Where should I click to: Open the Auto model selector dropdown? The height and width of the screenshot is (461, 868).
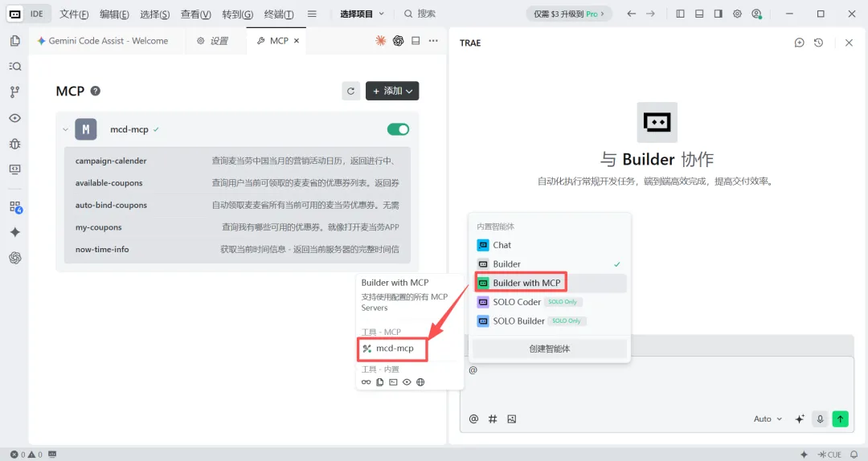[768, 419]
